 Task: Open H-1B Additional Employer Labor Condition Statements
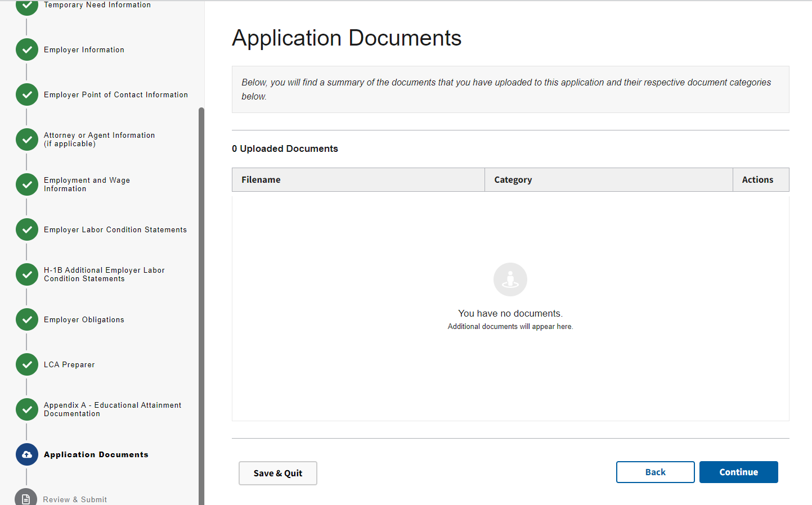click(x=104, y=274)
